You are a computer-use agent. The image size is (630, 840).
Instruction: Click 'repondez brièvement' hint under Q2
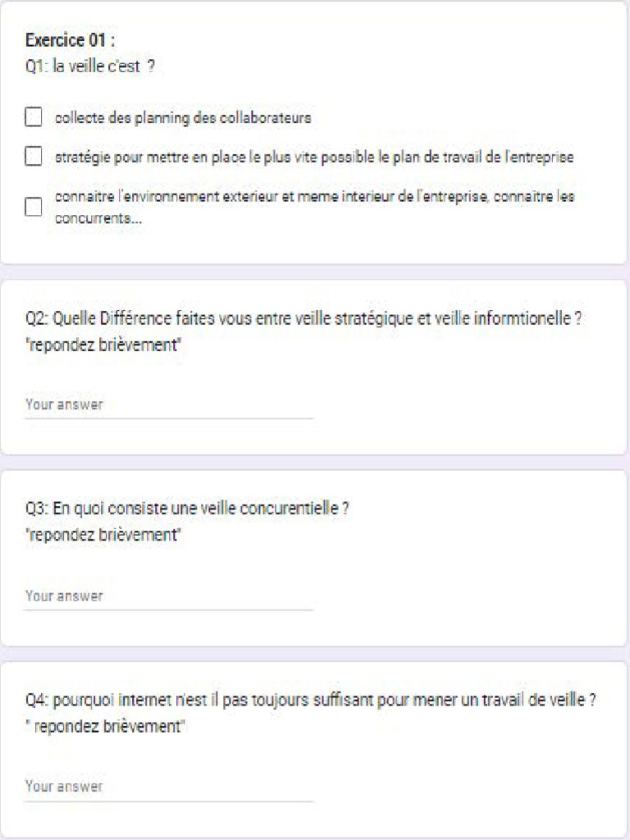coord(103,345)
